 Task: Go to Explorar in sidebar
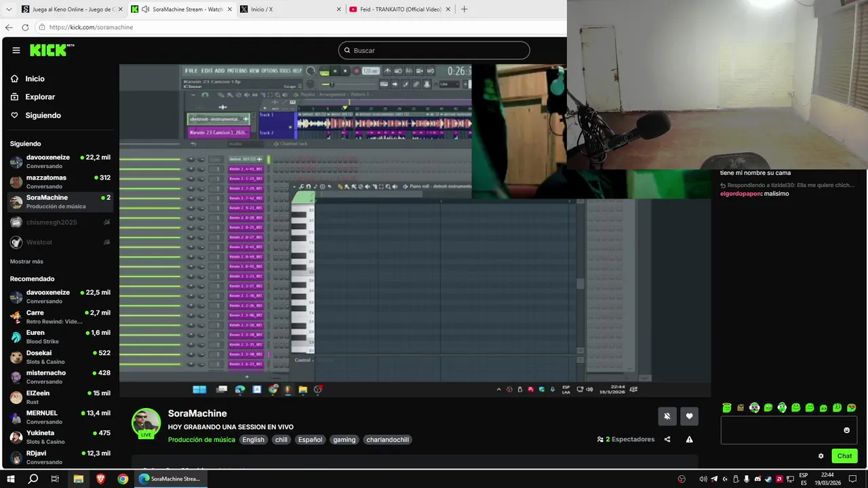[x=40, y=97]
